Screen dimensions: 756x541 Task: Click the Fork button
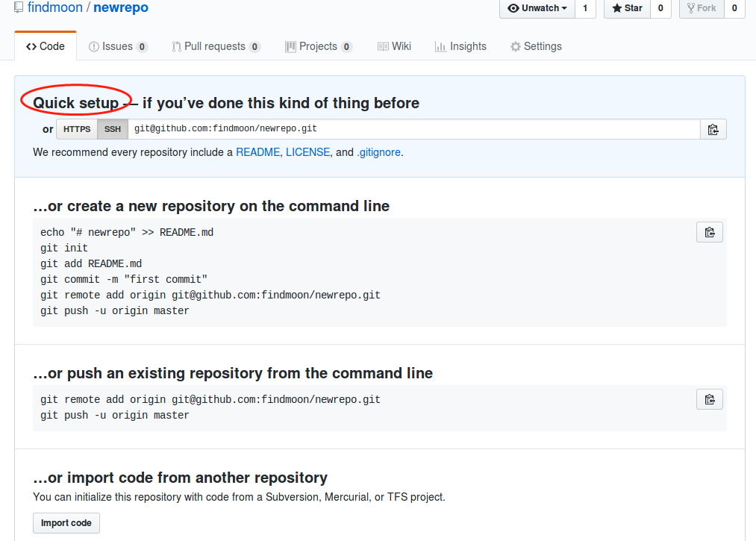pyautogui.click(x=701, y=8)
